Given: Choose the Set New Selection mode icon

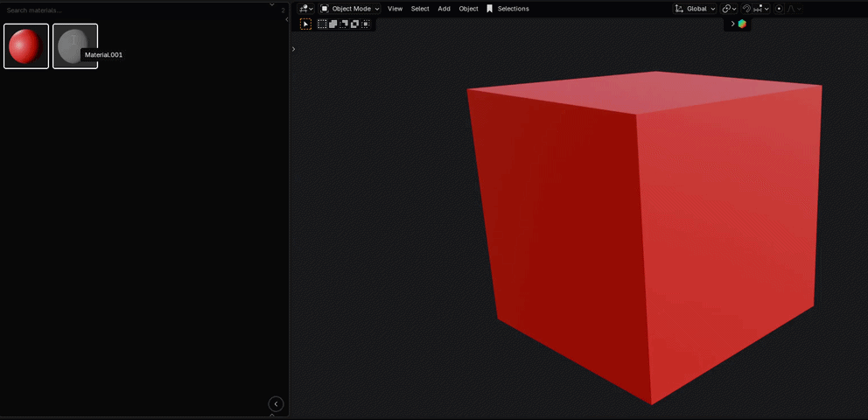Looking at the screenshot, I should click(322, 24).
